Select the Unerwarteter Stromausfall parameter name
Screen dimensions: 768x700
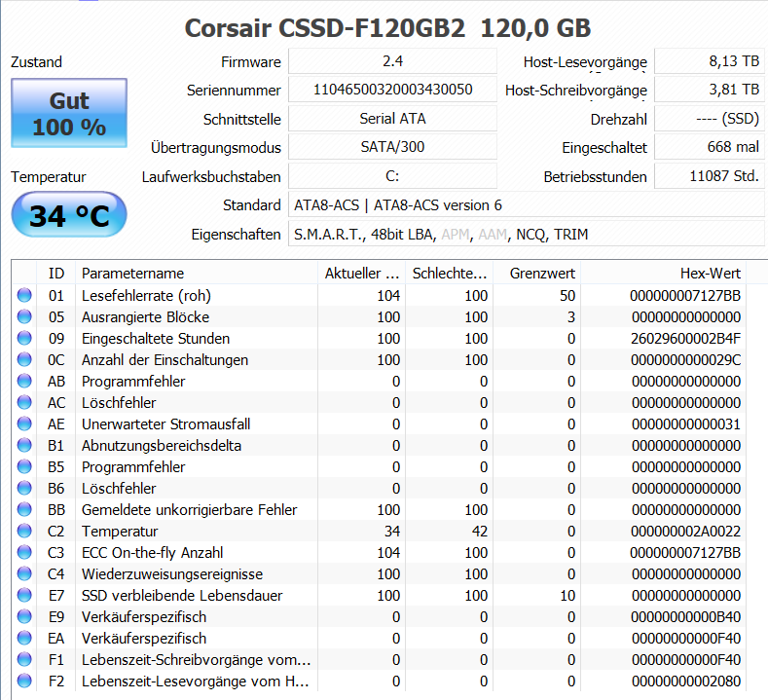[x=166, y=424]
